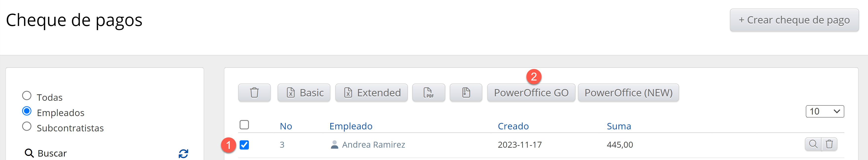Open the rows-per-page dropdown showing 10
Viewport: 868px width, 160px height.
[x=825, y=111]
